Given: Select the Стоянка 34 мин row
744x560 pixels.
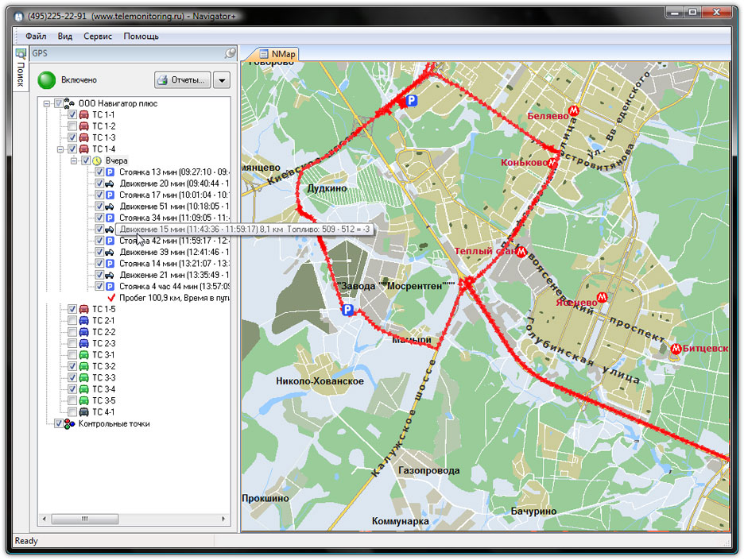Looking at the screenshot, I should 173,218.
